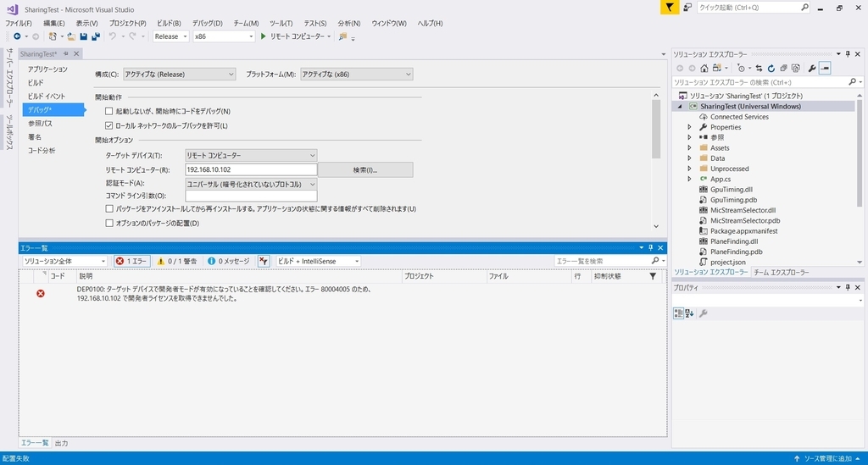Toggle the Preview Selected Items icon
The height and width of the screenshot is (465, 868).
825,68
